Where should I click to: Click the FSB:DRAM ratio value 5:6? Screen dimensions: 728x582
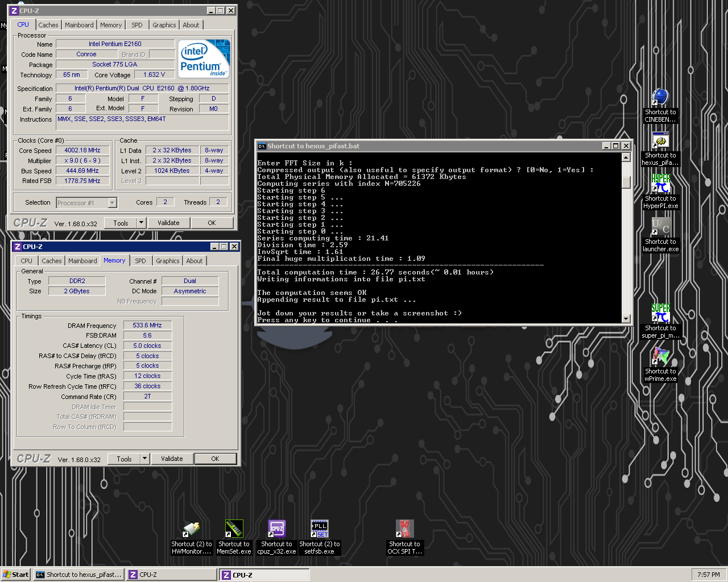(x=147, y=335)
